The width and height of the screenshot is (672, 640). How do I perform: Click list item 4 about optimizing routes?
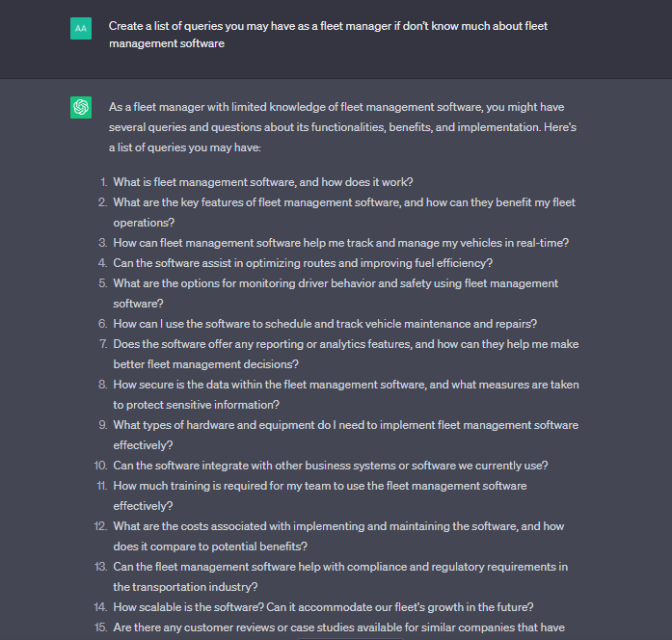(303, 263)
